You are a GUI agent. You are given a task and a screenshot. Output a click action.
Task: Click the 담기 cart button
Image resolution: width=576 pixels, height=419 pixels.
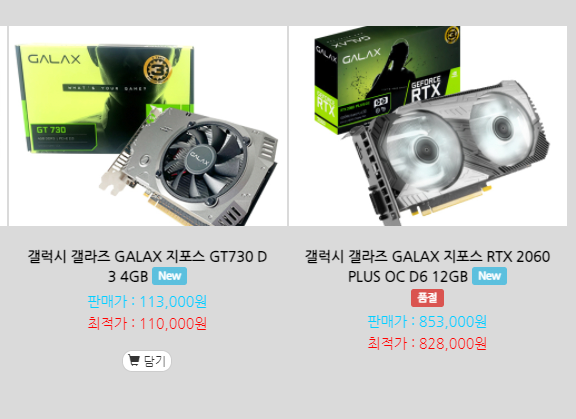click(147, 361)
